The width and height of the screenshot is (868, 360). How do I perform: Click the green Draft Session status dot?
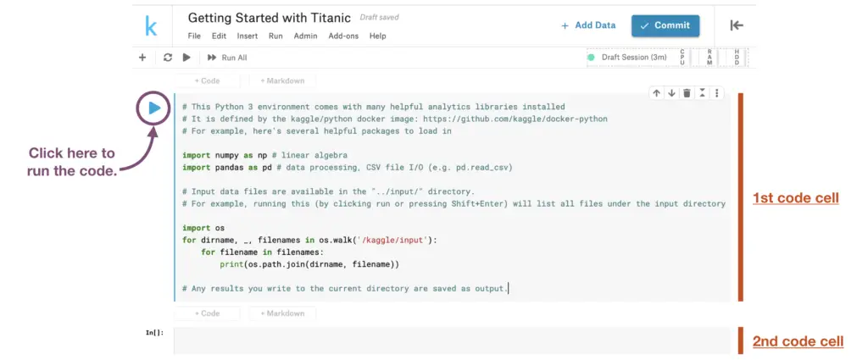591,58
